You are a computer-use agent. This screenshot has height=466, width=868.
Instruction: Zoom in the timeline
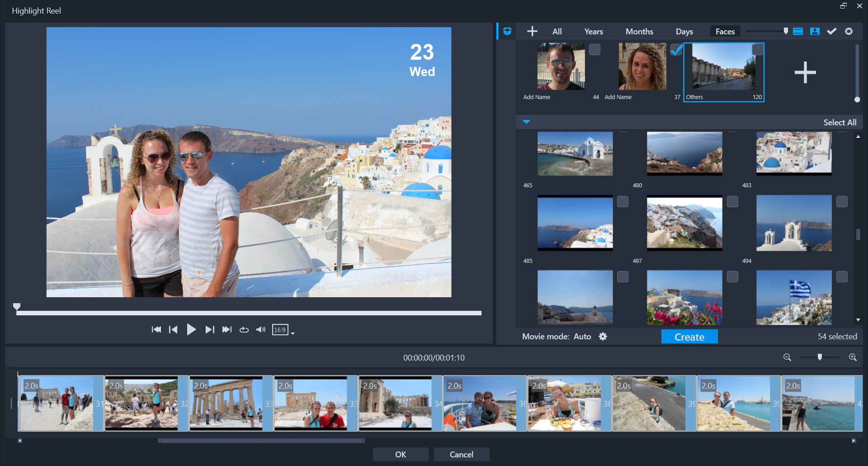pyautogui.click(x=853, y=357)
